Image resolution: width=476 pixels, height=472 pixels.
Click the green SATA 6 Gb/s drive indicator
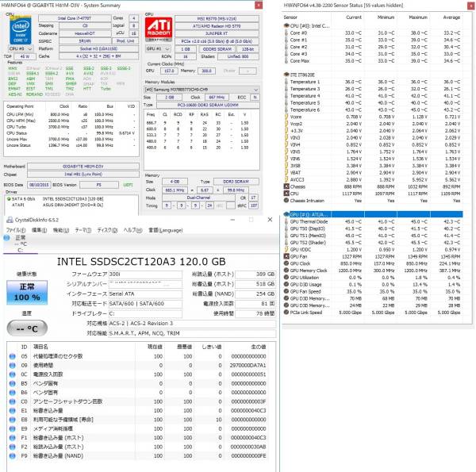pos(9,199)
